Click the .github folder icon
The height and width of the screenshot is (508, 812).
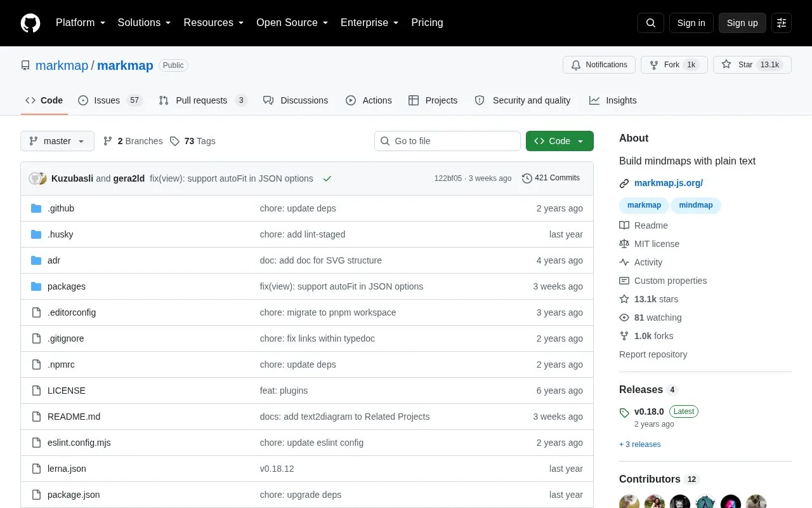coord(36,208)
